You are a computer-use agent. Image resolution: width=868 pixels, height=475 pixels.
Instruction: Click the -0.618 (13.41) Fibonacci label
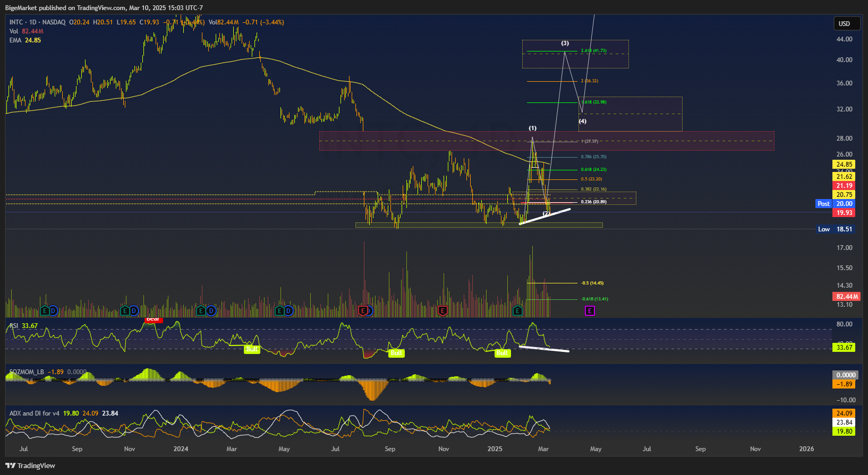594,299
